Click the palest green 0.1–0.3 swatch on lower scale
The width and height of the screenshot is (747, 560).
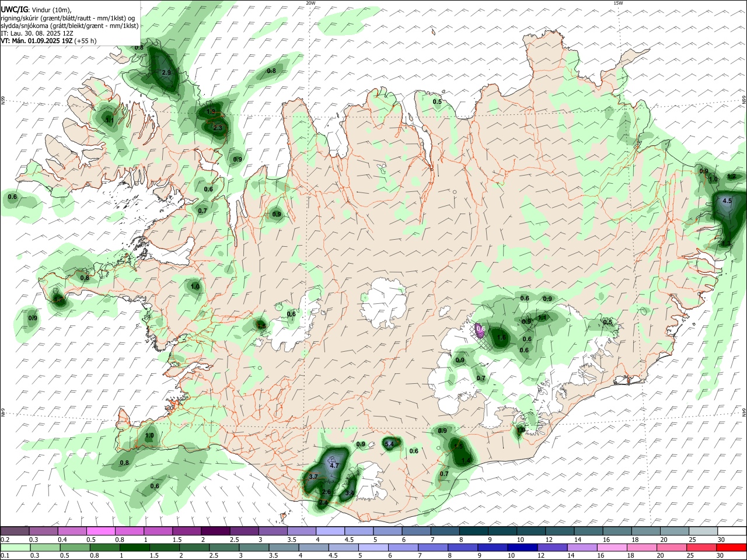tap(15, 547)
